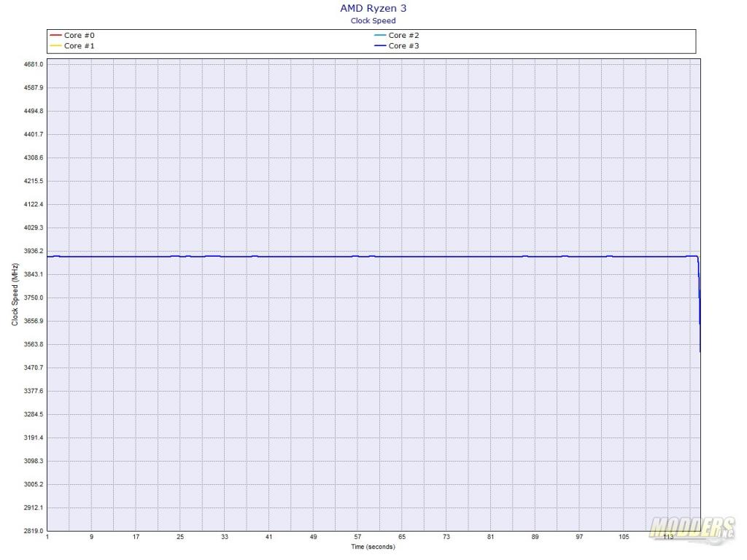747x560 pixels.
Task: Click the Core #3 legend entry
Action: [396, 46]
